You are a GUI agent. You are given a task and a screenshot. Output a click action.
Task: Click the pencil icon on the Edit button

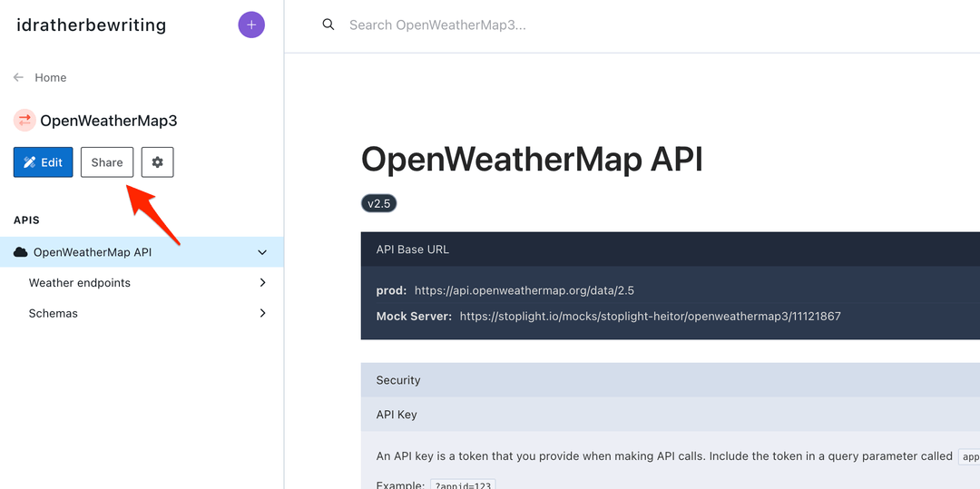click(x=30, y=162)
